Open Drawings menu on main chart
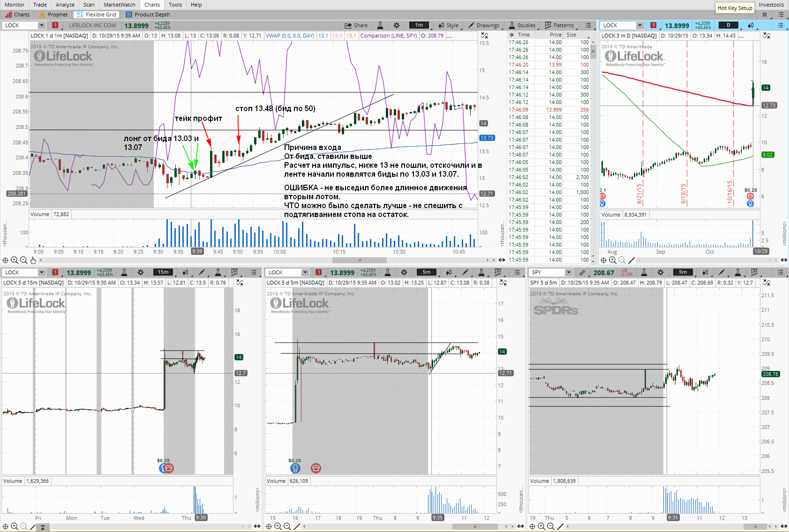789x532 pixels. coord(484,25)
